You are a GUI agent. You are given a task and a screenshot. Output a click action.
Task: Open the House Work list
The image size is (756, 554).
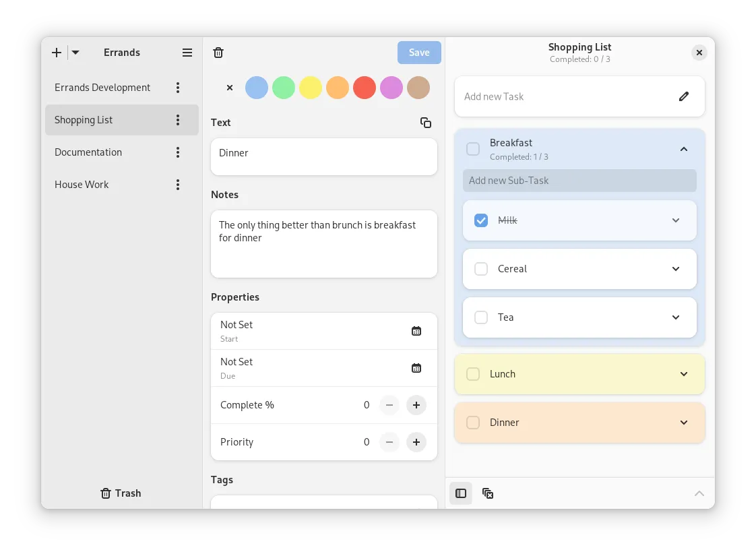[x=82, y=185]
